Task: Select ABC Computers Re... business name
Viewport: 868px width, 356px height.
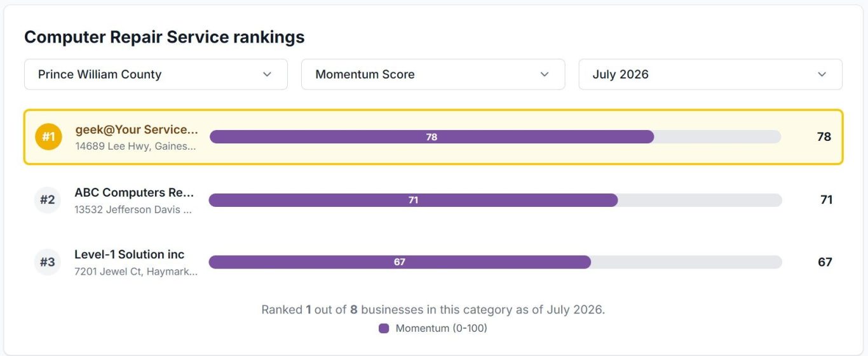Action: 134,192
